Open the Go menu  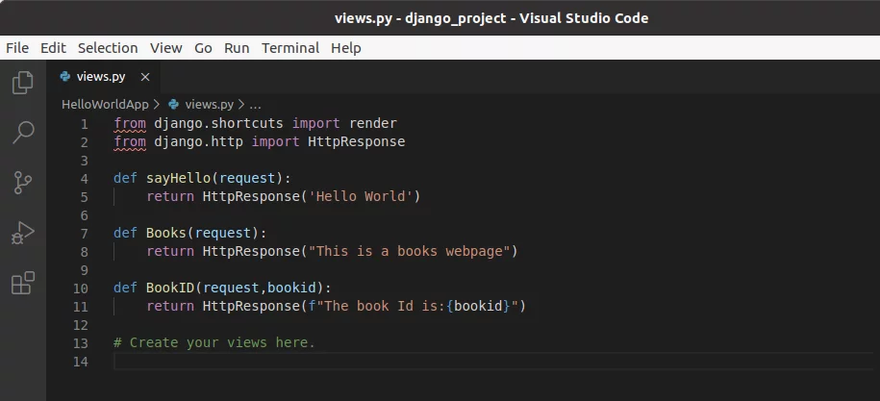(x=203, y=48)
